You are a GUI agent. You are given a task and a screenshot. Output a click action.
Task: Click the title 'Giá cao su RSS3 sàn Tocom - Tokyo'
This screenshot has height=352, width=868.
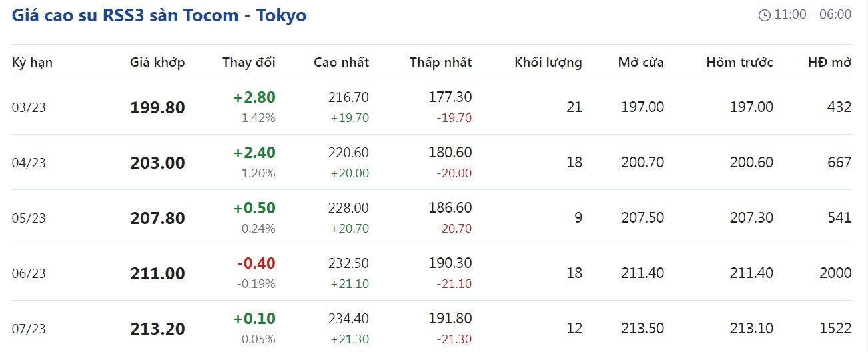pyautogui.click(x=159, y=15)
